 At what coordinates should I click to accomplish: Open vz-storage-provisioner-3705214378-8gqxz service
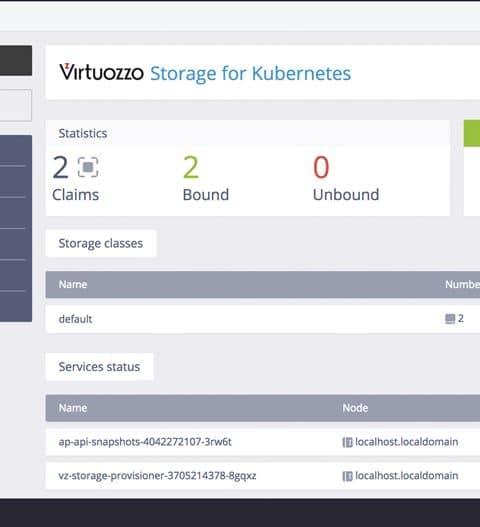click(x=157, y=476)
